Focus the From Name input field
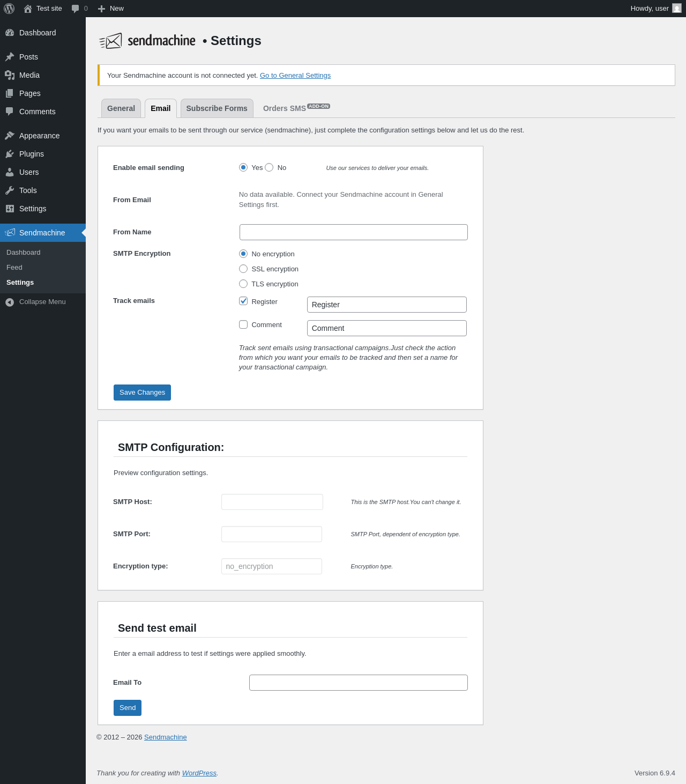 354,232
